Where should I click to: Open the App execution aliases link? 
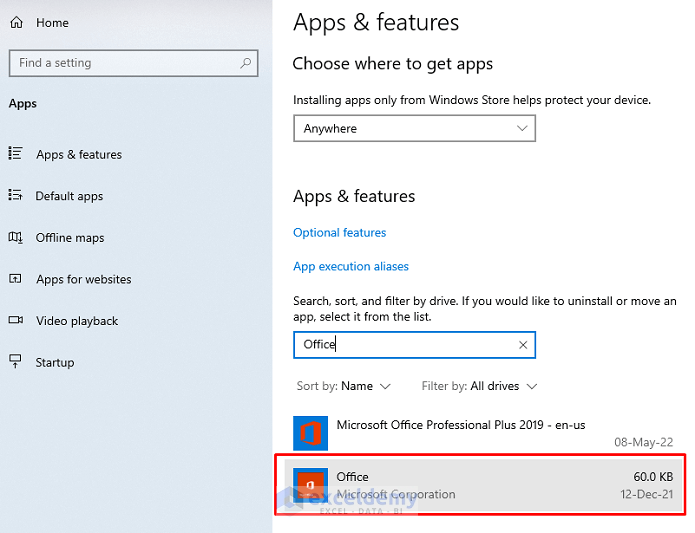point(350,267)
